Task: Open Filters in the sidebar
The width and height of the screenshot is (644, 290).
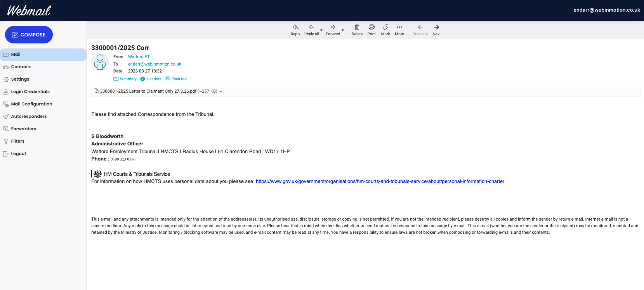Action: point(43,142)
